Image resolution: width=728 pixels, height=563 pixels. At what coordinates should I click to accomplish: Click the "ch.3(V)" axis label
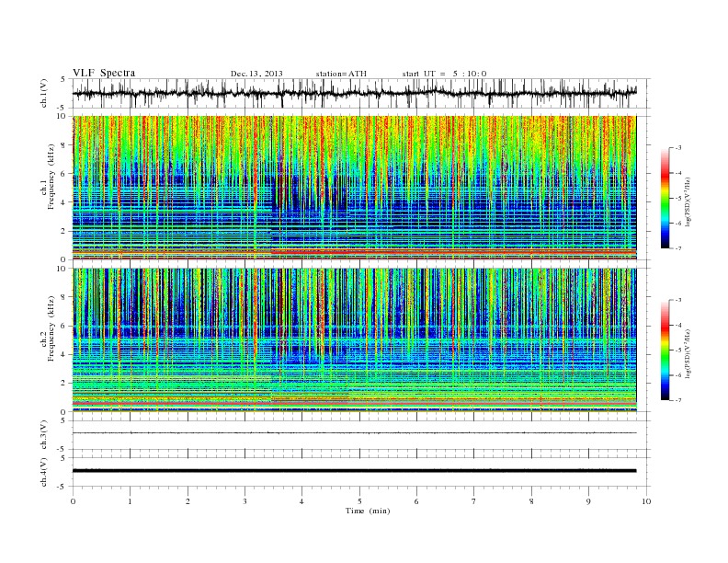tap(44, 435)
